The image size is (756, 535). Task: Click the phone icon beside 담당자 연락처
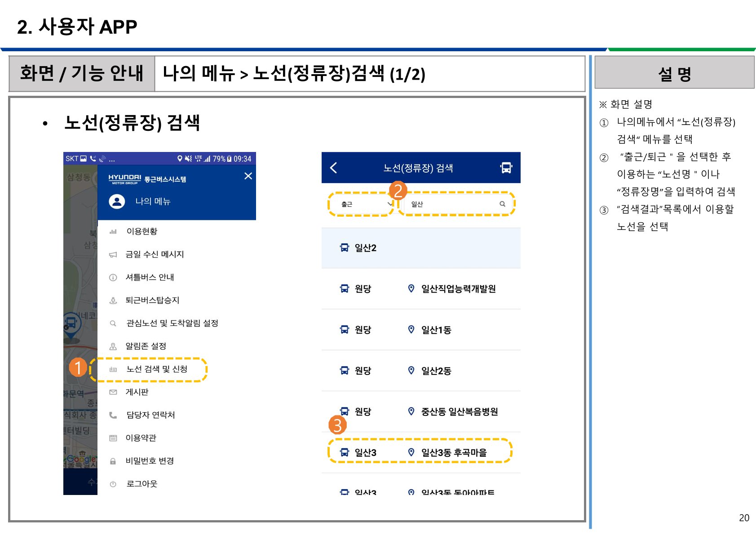(x=113, y=415)
